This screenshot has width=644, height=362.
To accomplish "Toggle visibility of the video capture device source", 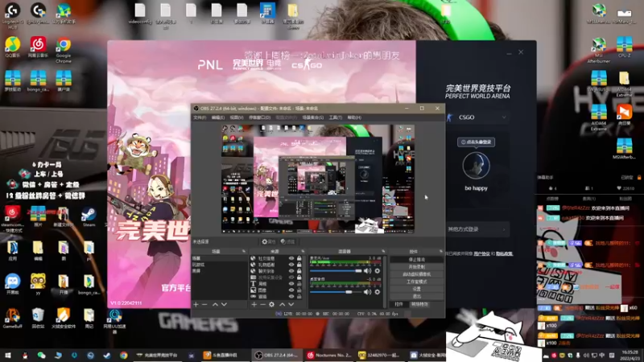I will [291, 278].
